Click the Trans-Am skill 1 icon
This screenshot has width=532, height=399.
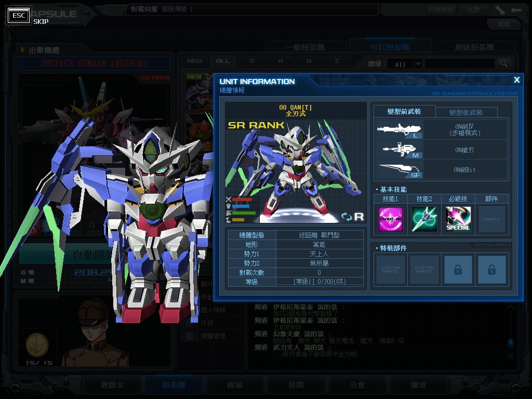point(391,219)
